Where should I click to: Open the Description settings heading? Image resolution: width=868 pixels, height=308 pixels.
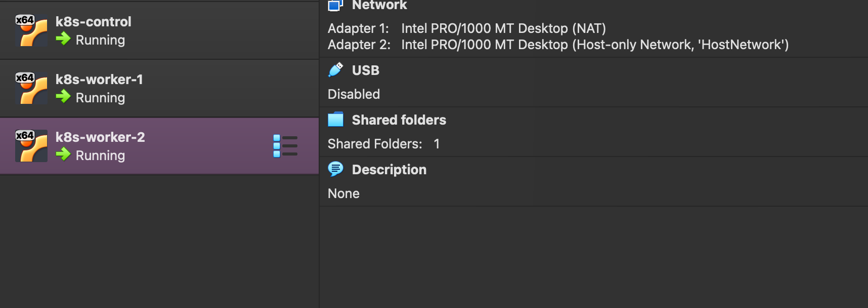pyautogui.click(x=389, y=170)
